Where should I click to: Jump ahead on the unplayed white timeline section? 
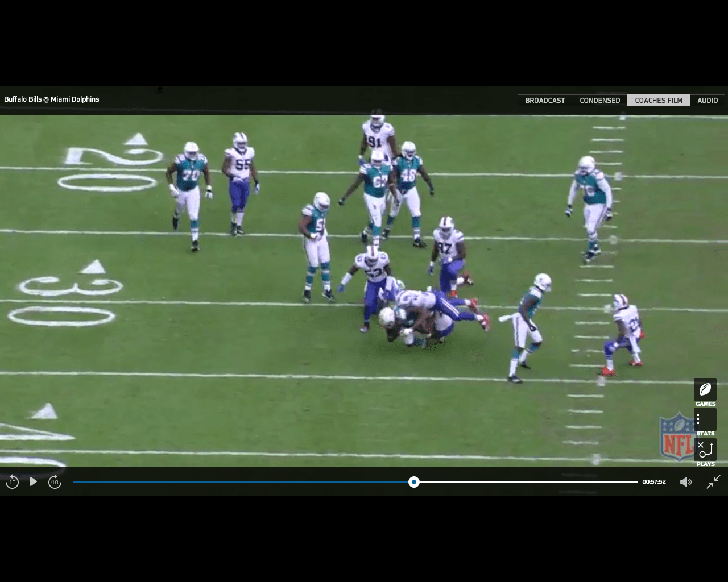529,482
